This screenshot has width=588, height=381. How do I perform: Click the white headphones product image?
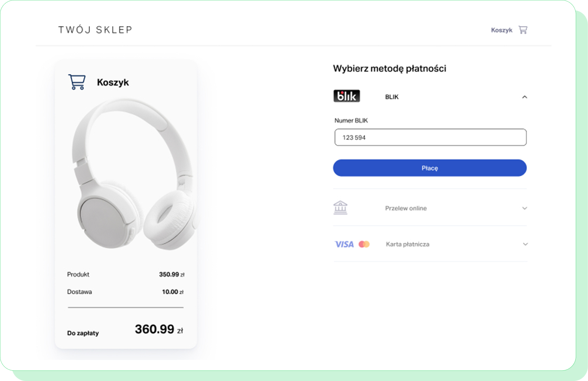tap(133, 174)
